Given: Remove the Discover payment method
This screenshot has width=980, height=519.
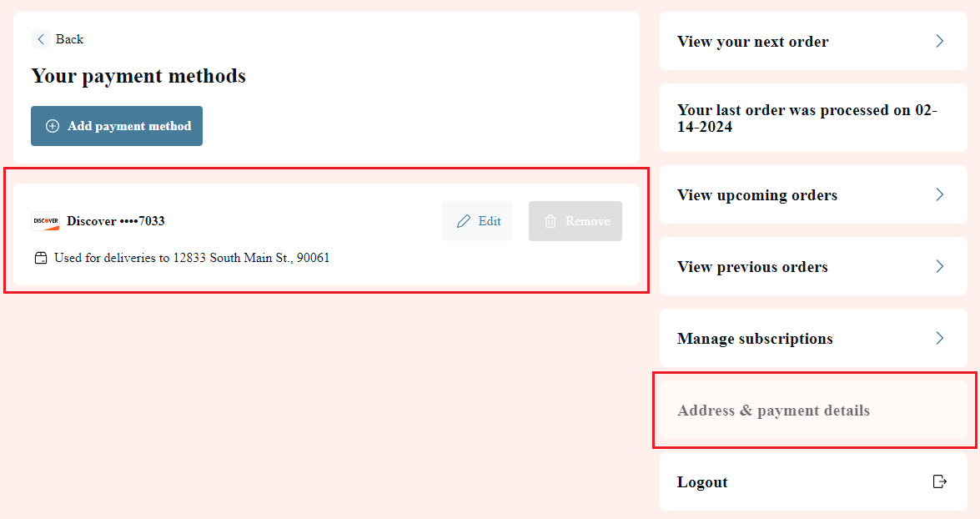Looking at the screenshot, I should click(x=575, y=221).
